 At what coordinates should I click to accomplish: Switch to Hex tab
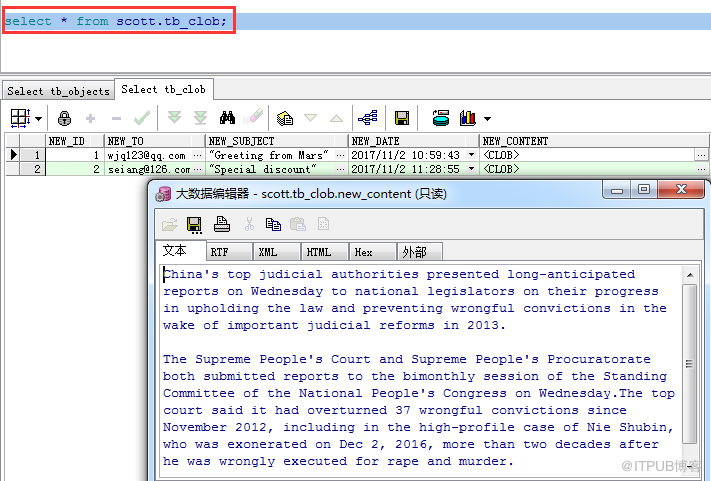374,252
